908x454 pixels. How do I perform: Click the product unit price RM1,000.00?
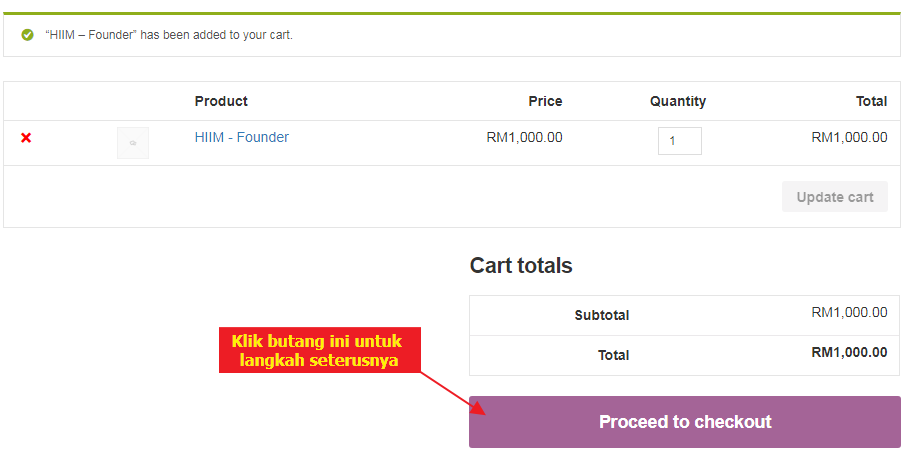524,137
